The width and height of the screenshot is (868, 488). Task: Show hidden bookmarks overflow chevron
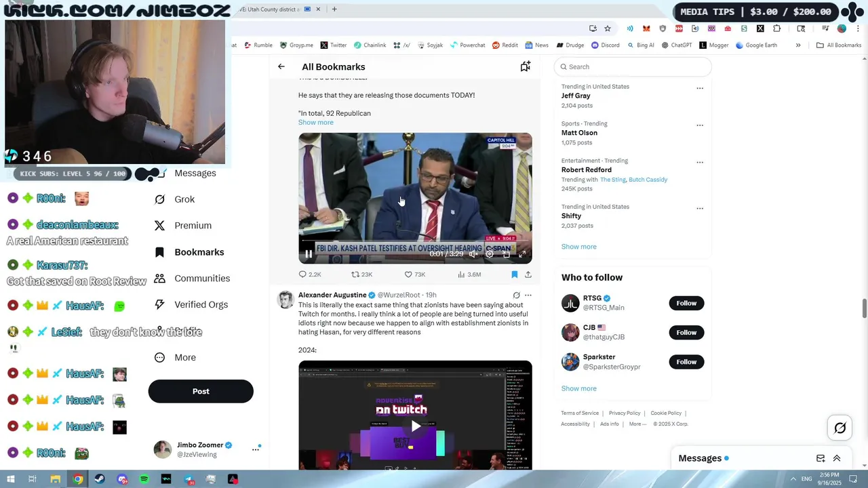tap(798, 45)
